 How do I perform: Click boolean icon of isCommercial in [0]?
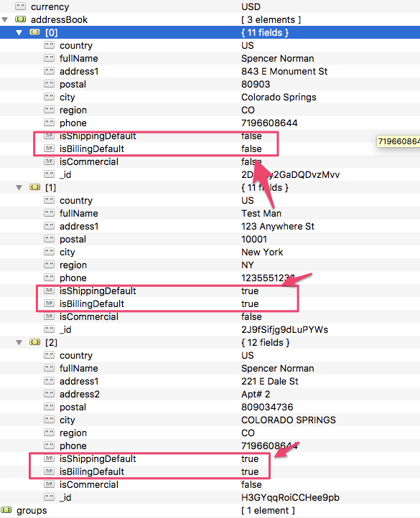point(50,161)
